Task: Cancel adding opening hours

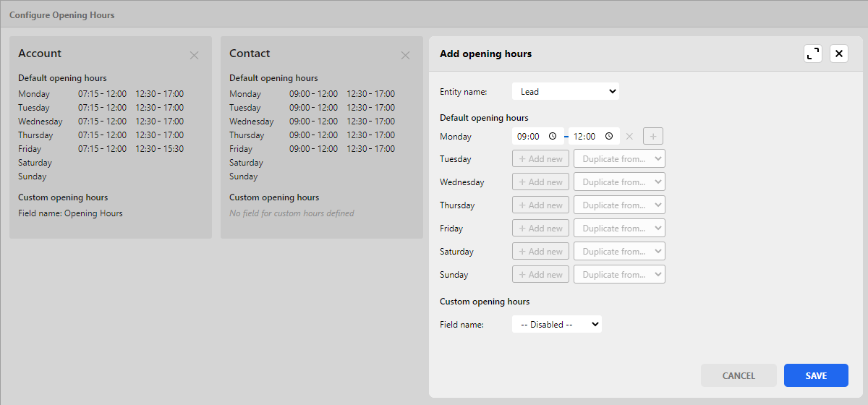Action: [739, 375]
